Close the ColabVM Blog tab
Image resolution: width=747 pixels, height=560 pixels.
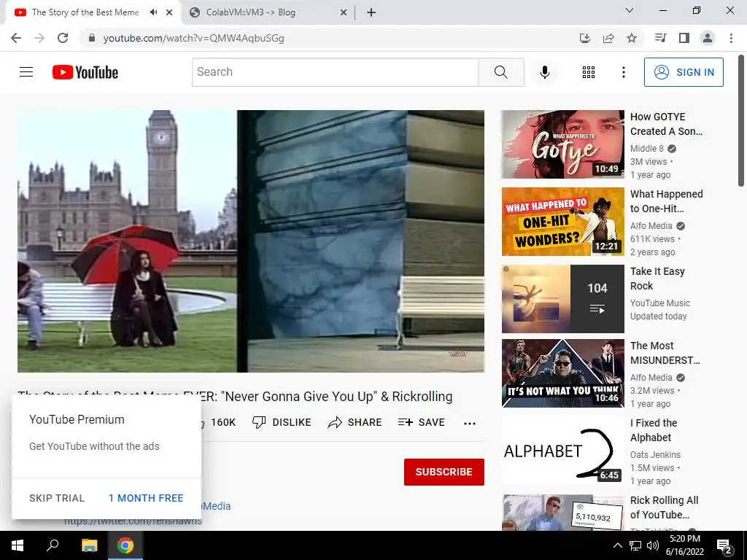344,12
